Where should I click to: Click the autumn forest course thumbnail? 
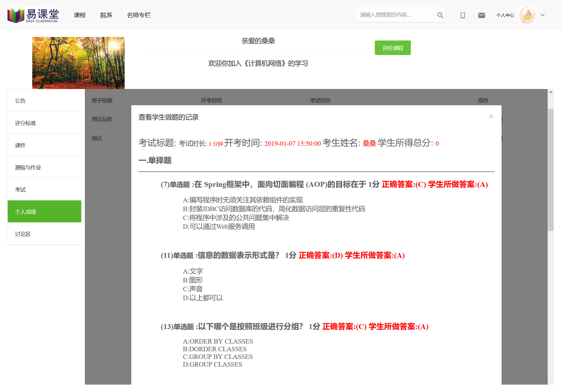click(78, 62)
